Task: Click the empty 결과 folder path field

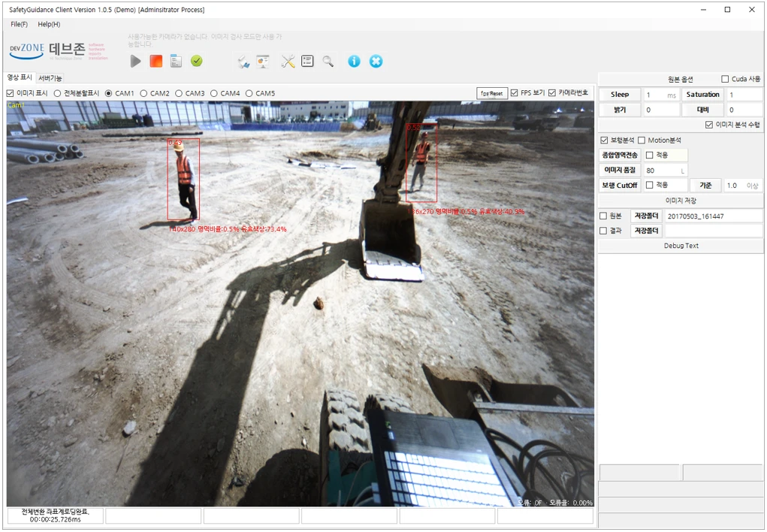Action: (713, 231)
